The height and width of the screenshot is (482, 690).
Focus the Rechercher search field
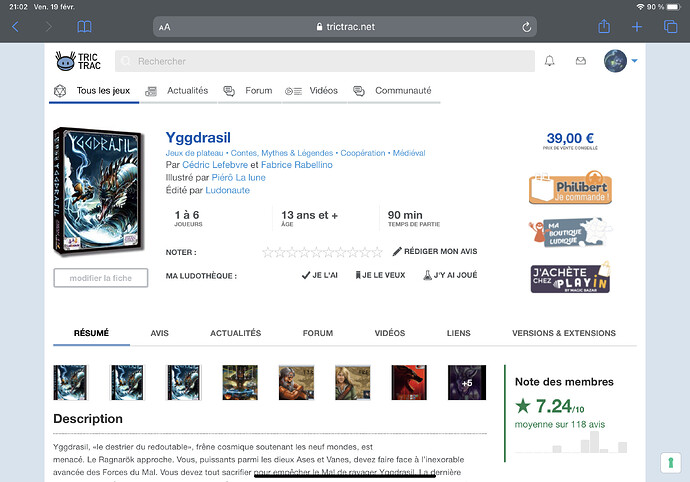(x=325, y=61)
